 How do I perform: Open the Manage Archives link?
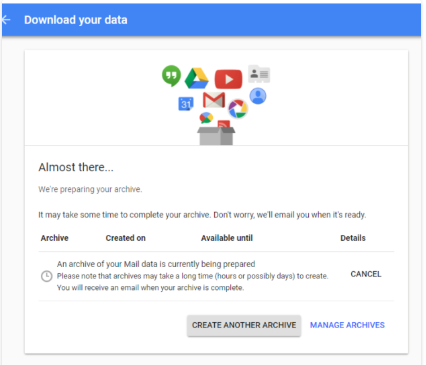click(x=347, y=325)
